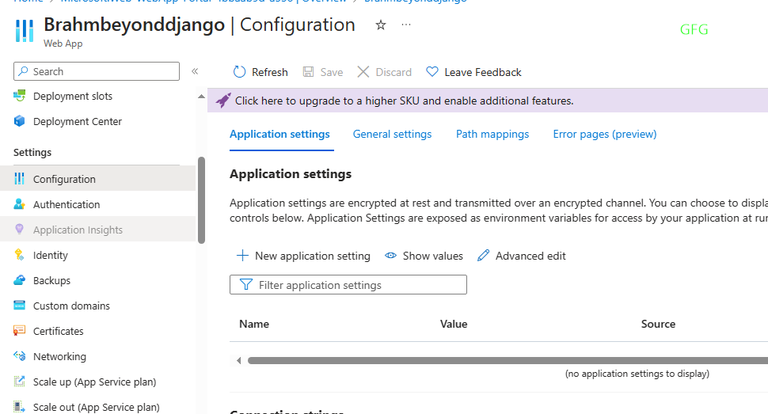Click the Deployment Center cube icon

(x=19, y=121)
